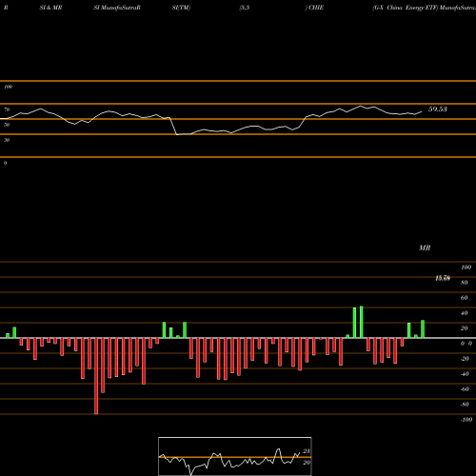Screen dimensions: 476x476
Task: Click the MR axis label -60
Action: pos(465,389)
